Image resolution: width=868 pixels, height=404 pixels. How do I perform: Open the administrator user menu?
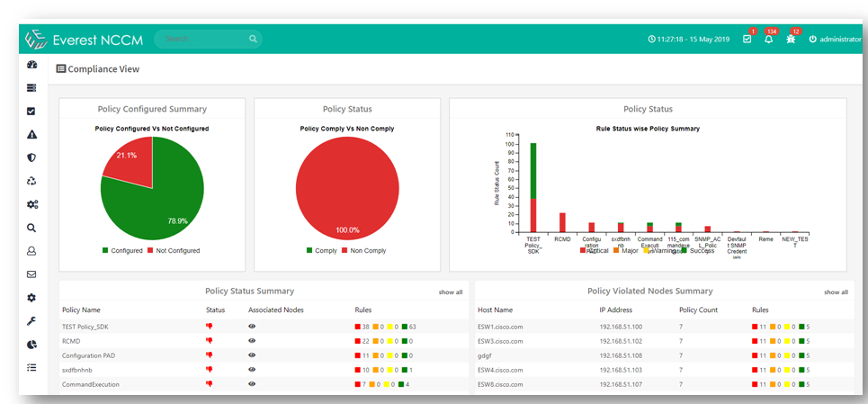(835, 40)
